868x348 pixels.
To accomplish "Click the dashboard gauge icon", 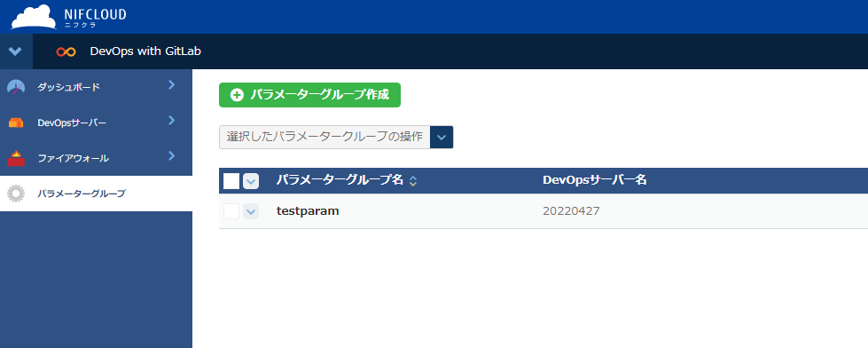I will coord(16,87).
